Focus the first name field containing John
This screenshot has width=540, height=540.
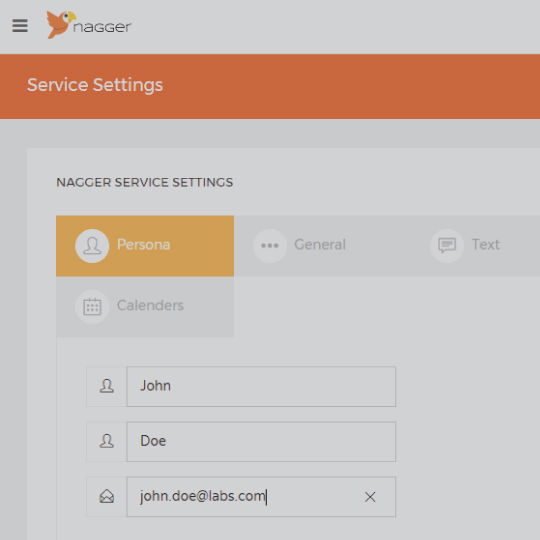coord(261,386)
